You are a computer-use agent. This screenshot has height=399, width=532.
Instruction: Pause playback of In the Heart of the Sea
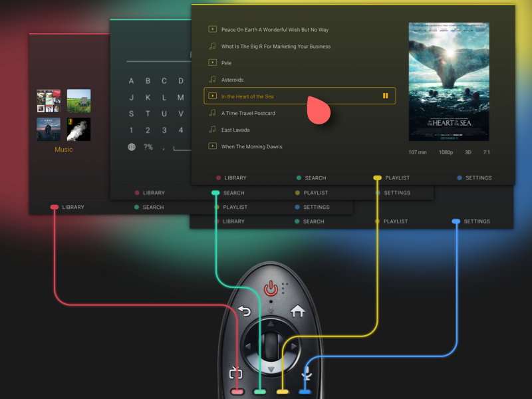tap(386, 96)
